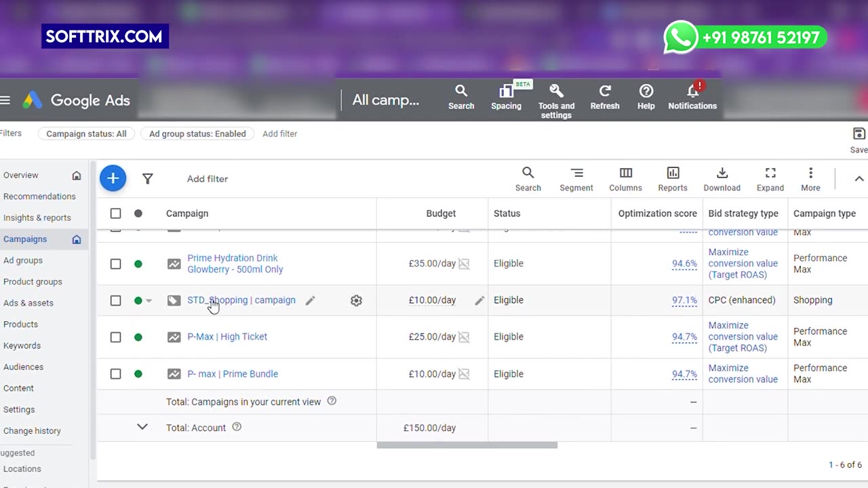Image resolution: width=868 pixels, height=488 pixels.
Task: View 97.1% optimization score details
Action: tap(684, 300)
